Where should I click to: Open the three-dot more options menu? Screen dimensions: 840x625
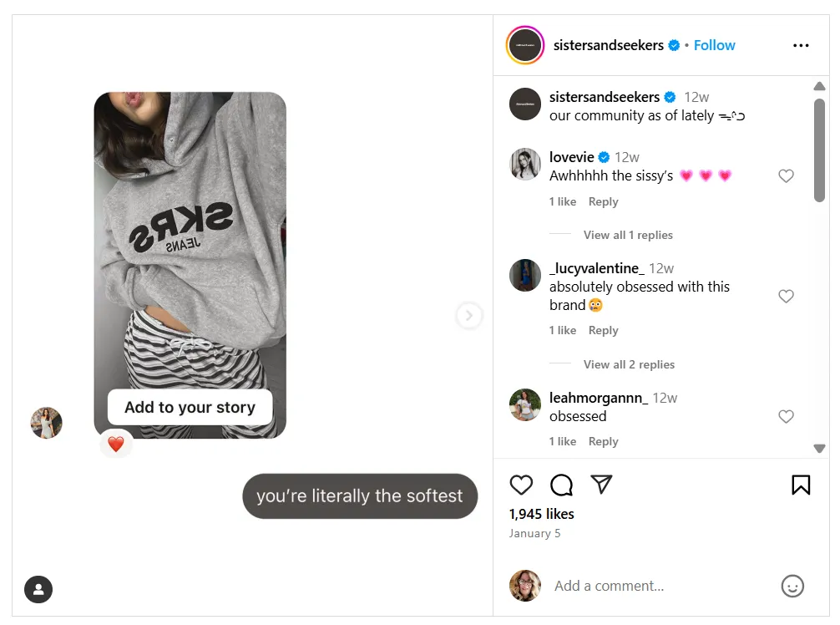tap(801, 45)
